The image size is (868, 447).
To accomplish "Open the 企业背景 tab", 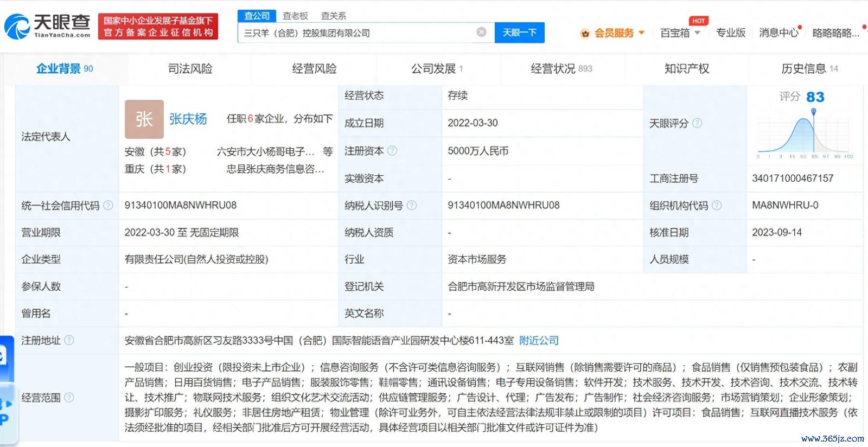I will pyautogui.click(x=65, y=69).
